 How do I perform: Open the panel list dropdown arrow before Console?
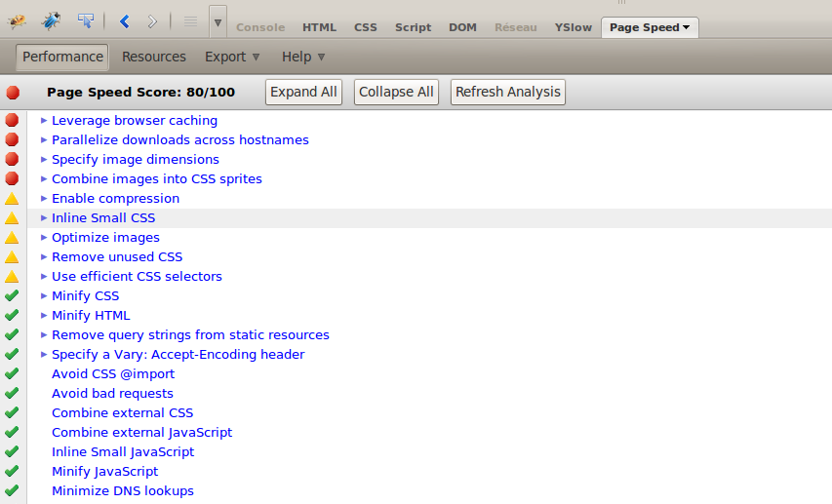click(218, 20)
